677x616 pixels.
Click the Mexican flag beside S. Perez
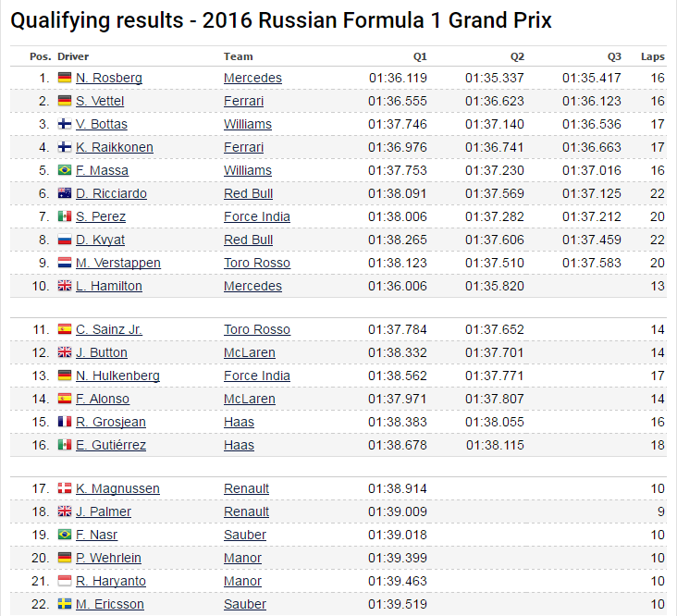click(64, 216)
